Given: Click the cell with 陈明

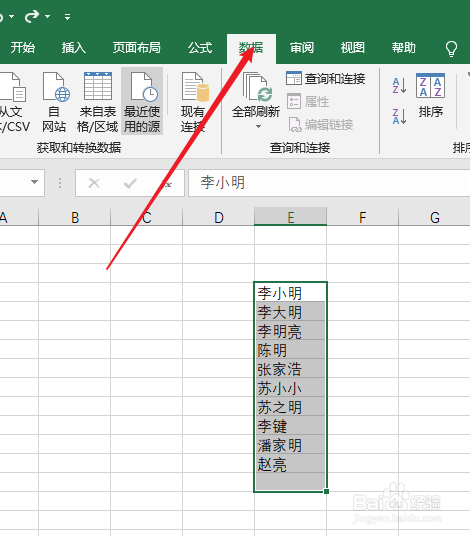Looking at the screenshot, I should click(291, 349).
